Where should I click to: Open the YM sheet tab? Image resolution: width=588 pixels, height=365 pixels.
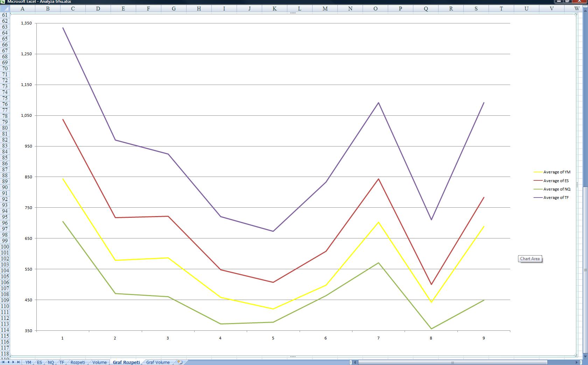28,363
